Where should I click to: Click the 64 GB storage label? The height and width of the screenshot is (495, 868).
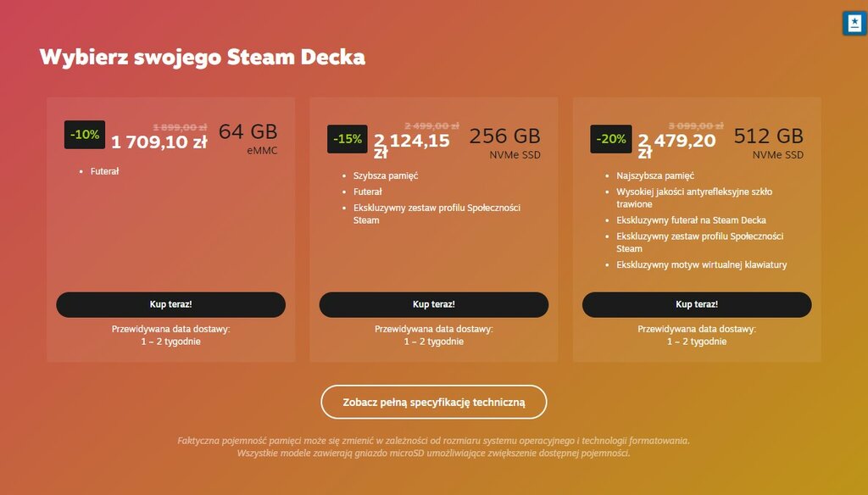click(x=248, y=131)
